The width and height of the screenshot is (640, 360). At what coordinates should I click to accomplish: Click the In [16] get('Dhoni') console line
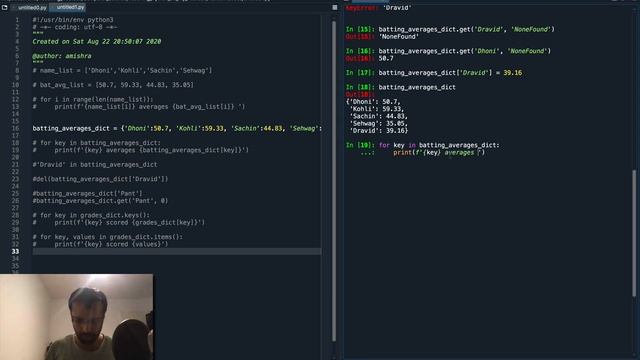(448, 51)
